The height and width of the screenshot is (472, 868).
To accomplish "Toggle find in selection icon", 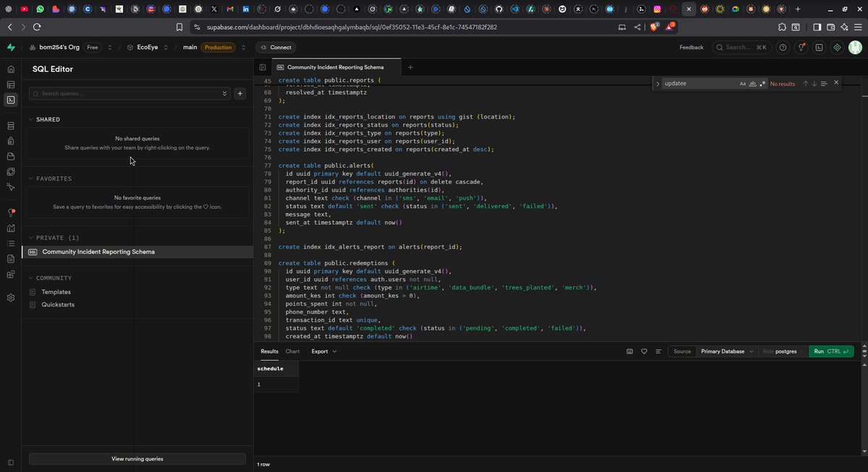I will pos(823,84).
